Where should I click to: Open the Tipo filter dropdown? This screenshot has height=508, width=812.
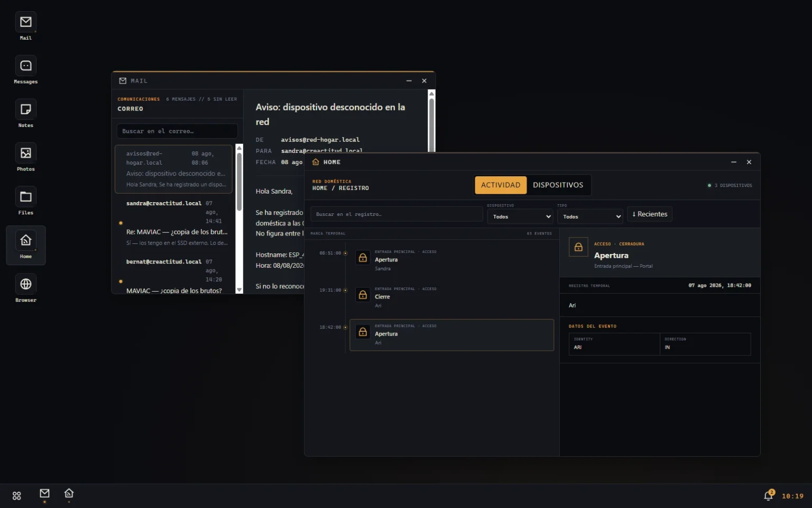tap(590, 216)
